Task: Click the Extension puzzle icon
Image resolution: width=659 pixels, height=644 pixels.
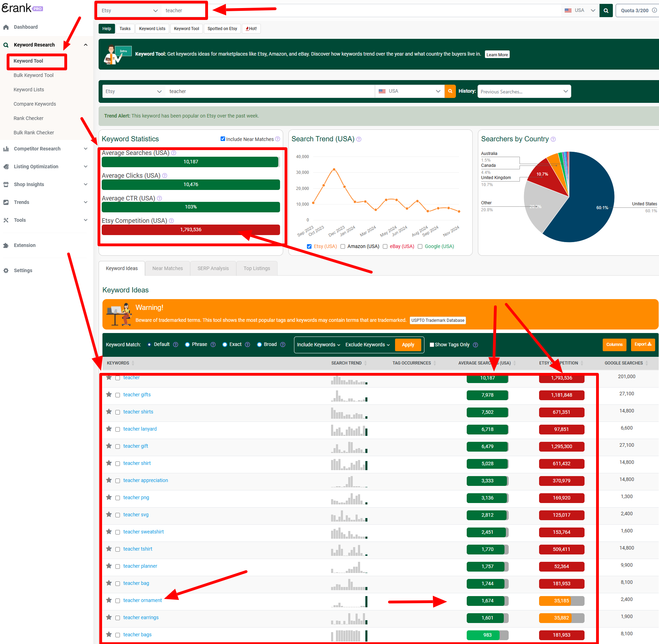Action: tap(6, 245)
